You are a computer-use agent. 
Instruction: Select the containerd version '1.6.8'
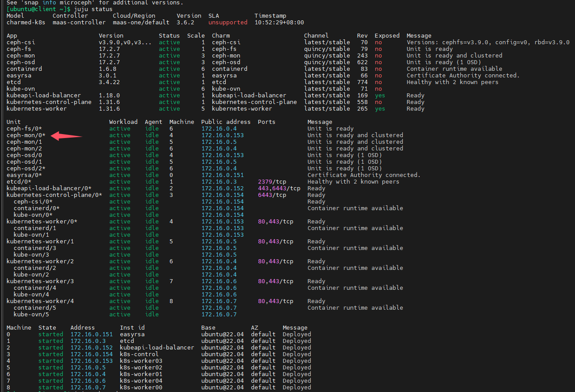tap(108, 69)
